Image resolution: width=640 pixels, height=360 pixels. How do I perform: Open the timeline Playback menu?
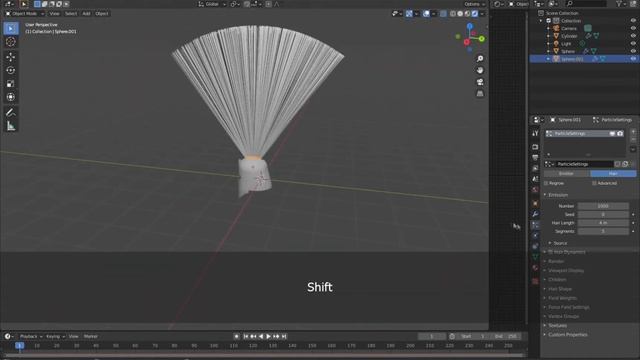click(31, 336)
